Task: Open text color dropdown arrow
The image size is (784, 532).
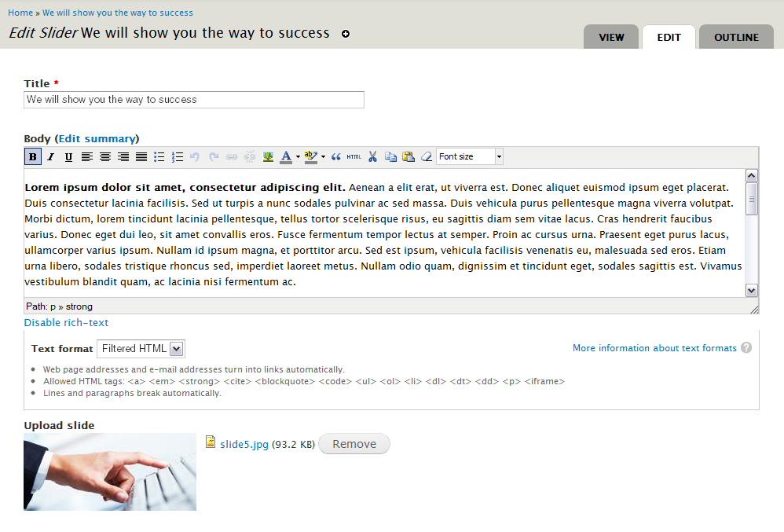Action: coord(298,157)
